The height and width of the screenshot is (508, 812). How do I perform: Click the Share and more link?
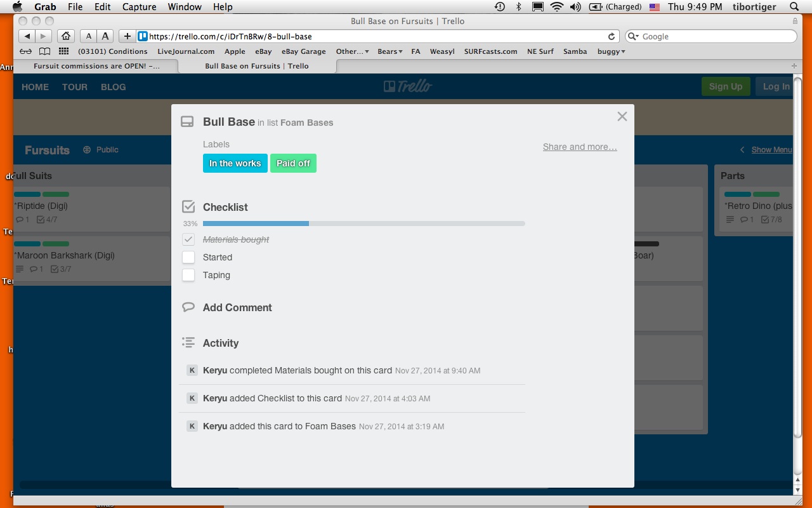(580, 147)
